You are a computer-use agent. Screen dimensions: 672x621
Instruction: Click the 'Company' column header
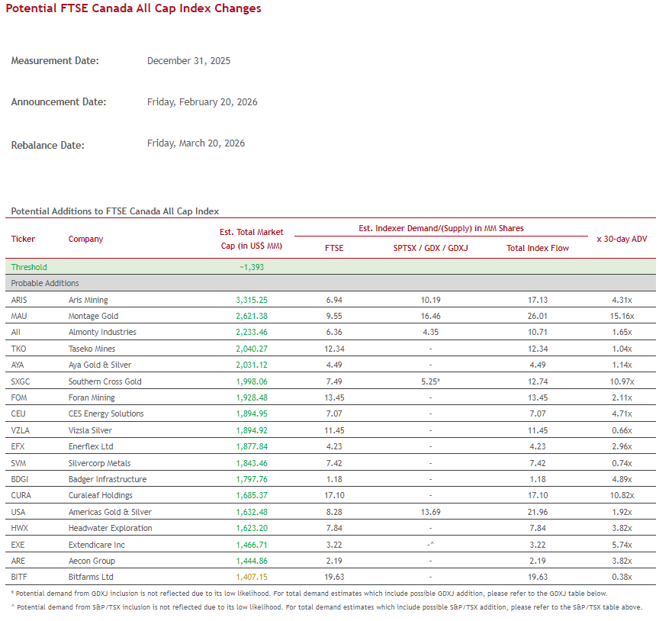point(85,239)
